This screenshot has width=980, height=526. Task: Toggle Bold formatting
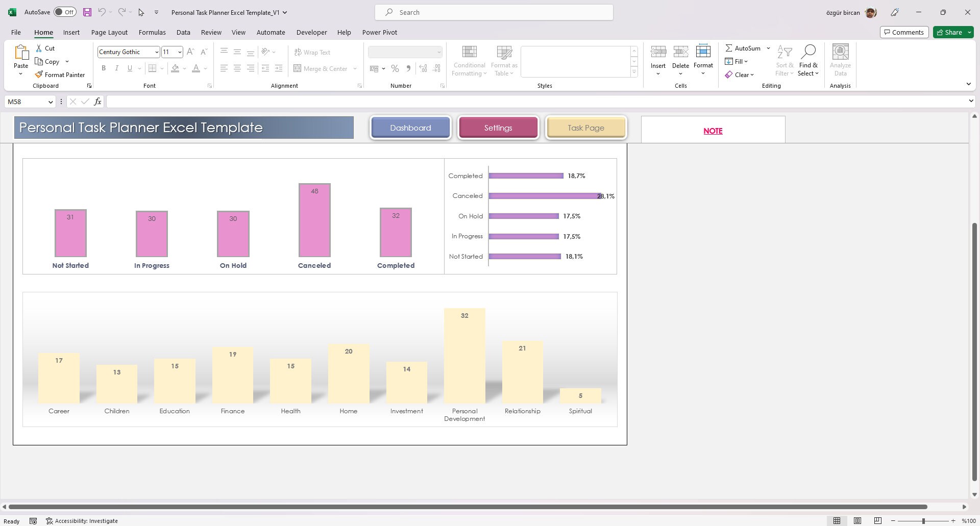(104, 68)
